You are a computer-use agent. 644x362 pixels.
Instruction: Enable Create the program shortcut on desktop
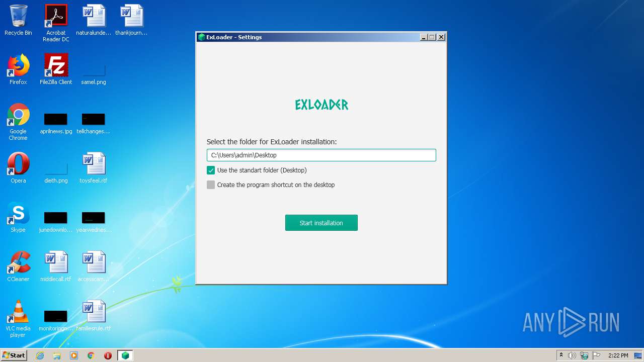pos(211,185)
